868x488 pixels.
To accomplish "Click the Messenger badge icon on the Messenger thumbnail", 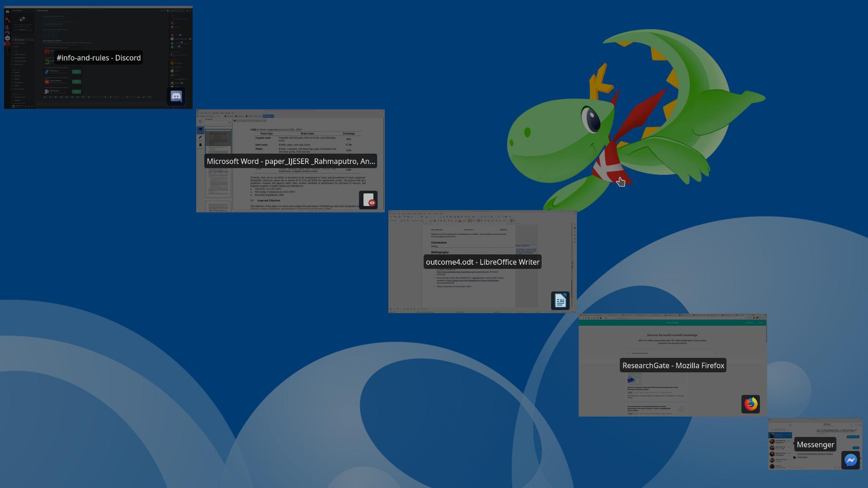I will pos(851,460).
